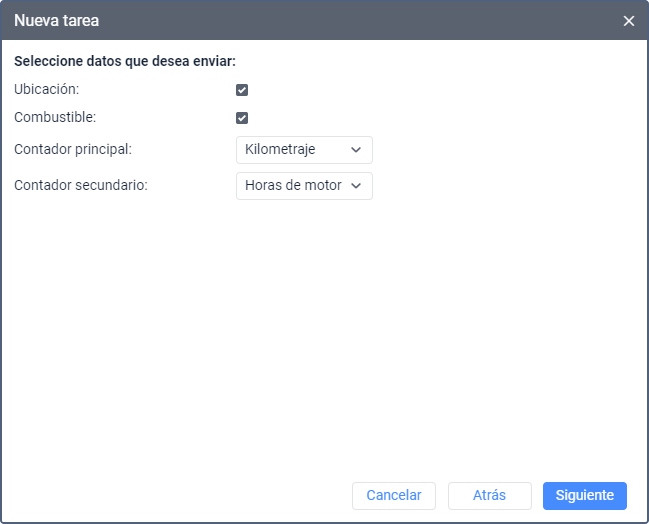Click the Contador secundario label

click(81, 186)
